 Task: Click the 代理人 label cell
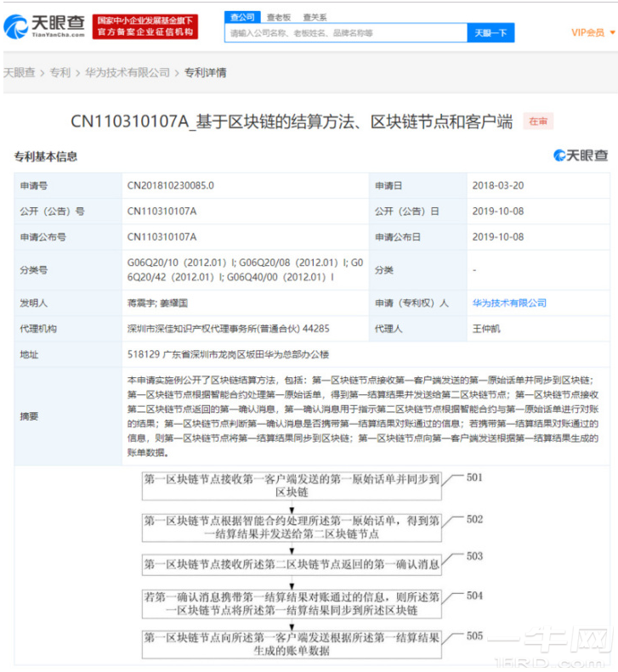418,329
